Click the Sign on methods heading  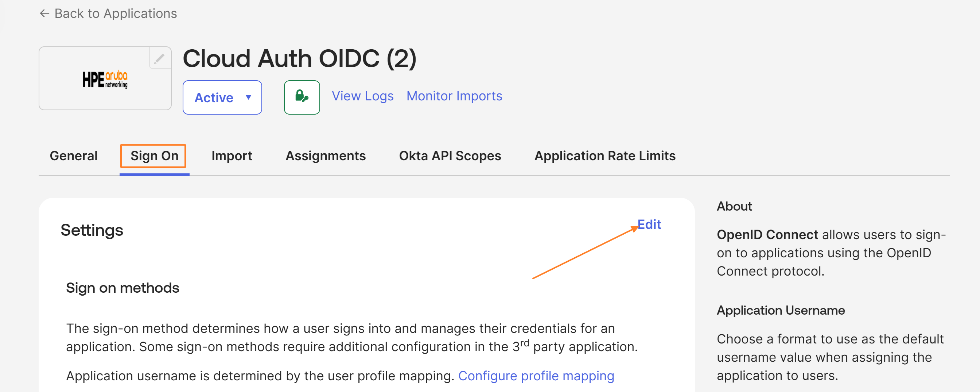pyautogui.click(x=122, y=288)
